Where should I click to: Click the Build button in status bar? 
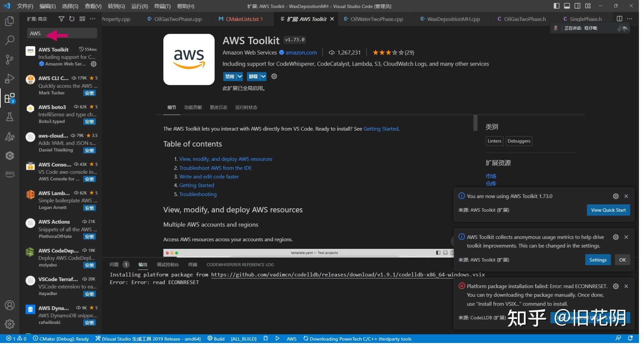(x=216, y=339)
